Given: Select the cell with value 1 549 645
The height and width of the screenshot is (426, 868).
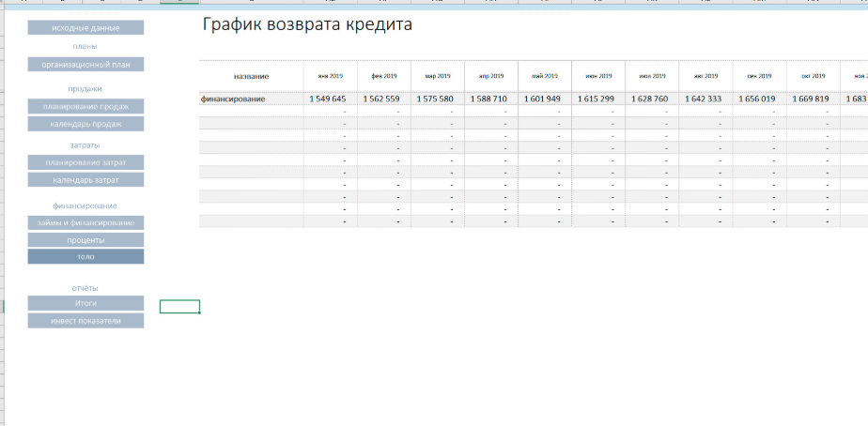Looking at the screenshot, I should [x=330, y=99].
